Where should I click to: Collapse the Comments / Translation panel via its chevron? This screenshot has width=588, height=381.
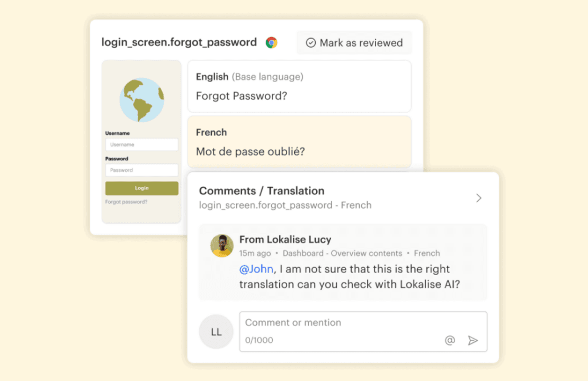(x=479, y=198)
